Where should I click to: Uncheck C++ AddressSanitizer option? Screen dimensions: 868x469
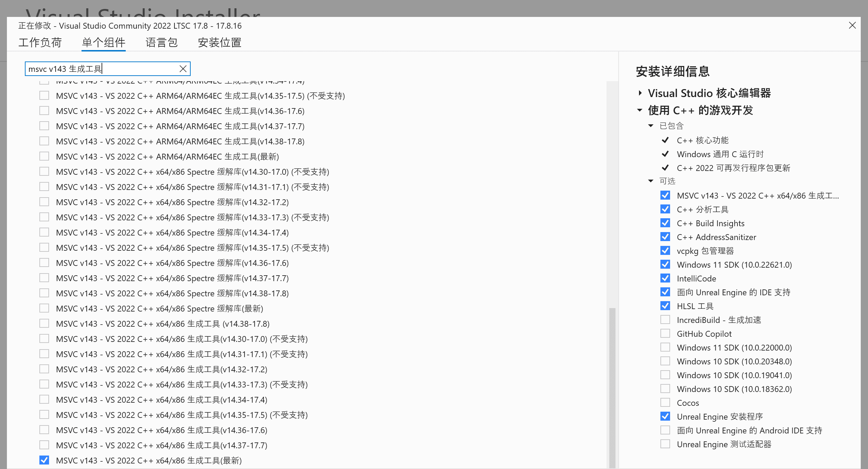(x=665, y=237)
